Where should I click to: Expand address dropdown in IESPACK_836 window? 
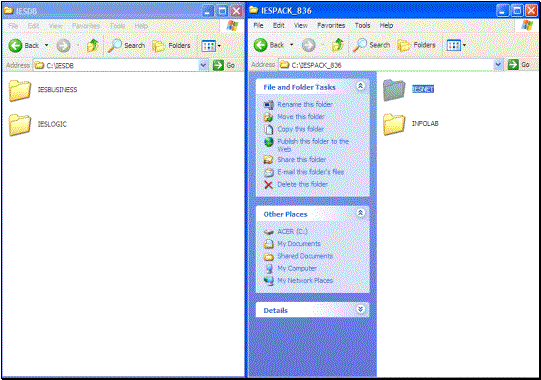[498, 65]
